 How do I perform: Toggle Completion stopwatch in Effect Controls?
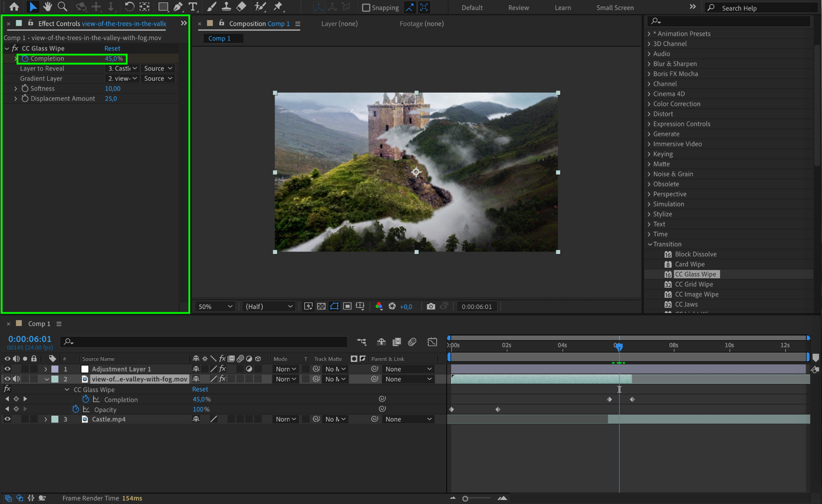[x=25, y=59]
